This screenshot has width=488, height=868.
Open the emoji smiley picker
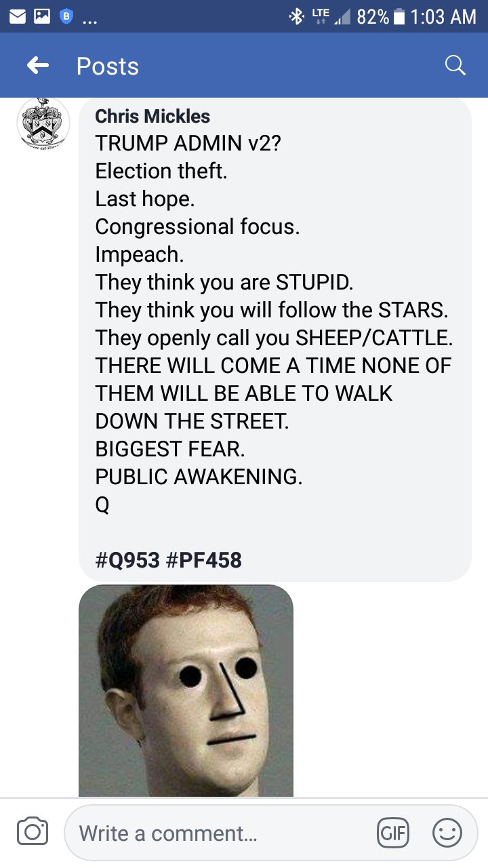[447, 832]
